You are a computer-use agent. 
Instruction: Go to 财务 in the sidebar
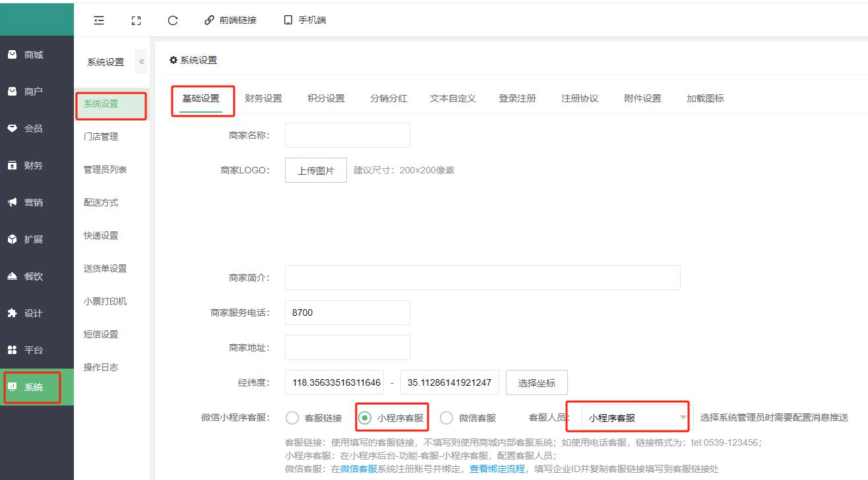[33, 165]
